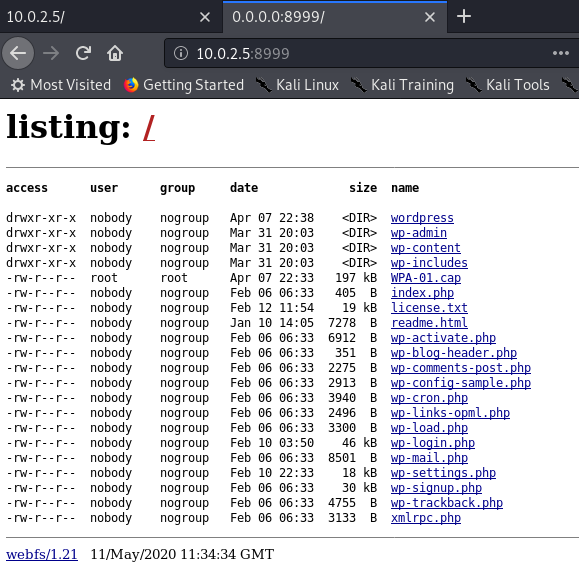This screenshot has width=579, height=564.
Task: Open the Most Visited bookmarks folder
Action: pyautogui.click(x=61, y=85)
